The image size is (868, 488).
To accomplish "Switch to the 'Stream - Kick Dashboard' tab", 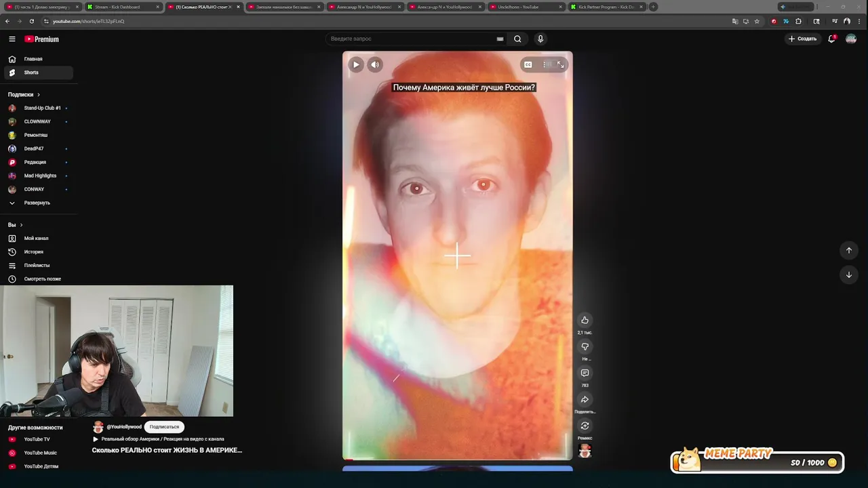I will 122,7.
